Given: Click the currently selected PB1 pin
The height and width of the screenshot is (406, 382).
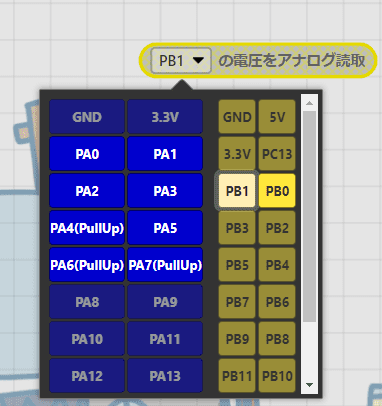Looking at the screenshot, I should coord(237,191).
